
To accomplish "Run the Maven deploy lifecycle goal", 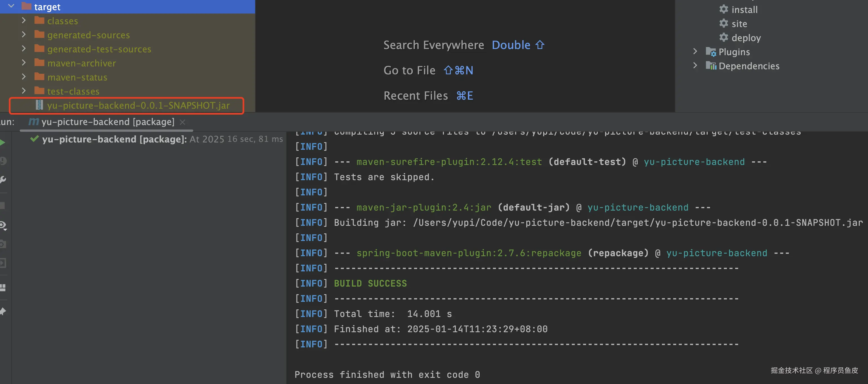I will tap(746, 38).
